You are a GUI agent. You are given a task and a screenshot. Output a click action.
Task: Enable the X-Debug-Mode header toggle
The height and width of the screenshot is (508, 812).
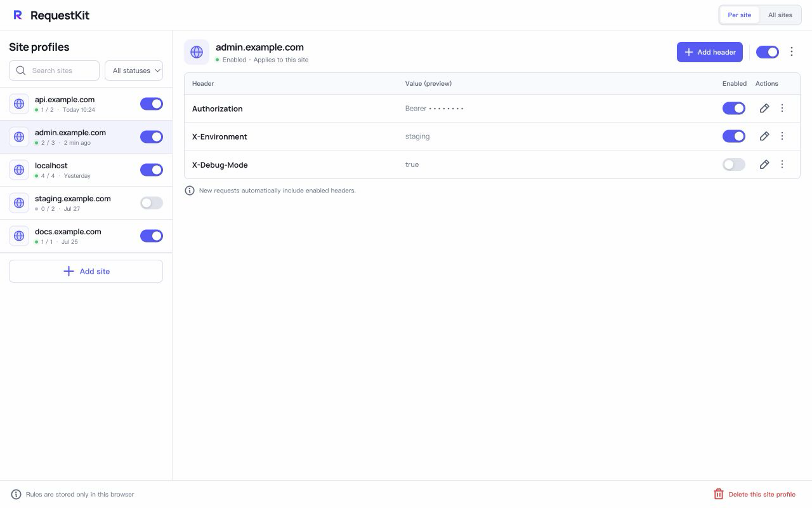pos(734,164)
